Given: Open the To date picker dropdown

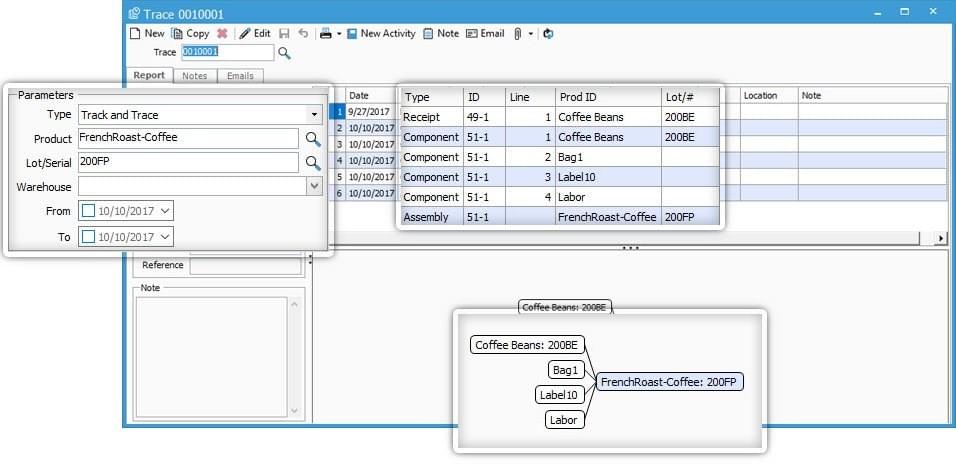Looking at the screenshot, I should point(166,236).
